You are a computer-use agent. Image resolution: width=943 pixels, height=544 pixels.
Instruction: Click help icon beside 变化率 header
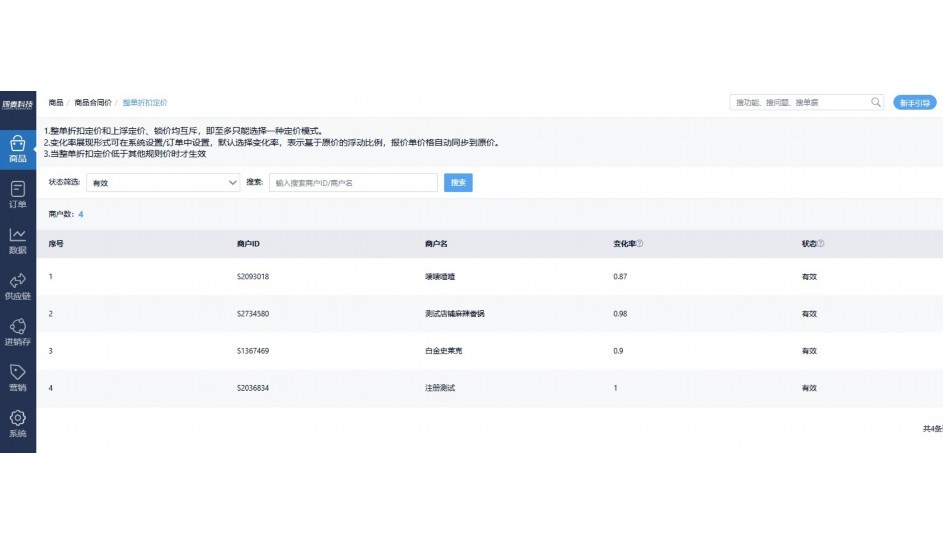[640, 244]
